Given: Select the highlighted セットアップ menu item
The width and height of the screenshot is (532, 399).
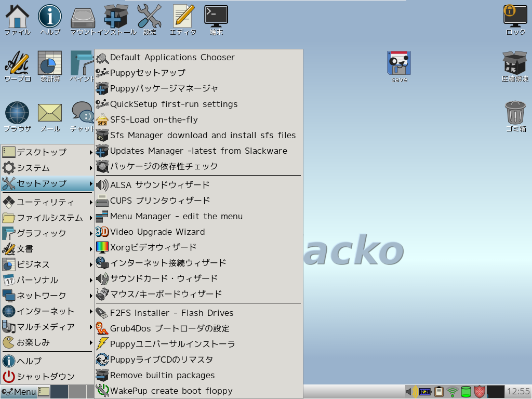Looking at the screenshot, I should [x=47, y=183].
